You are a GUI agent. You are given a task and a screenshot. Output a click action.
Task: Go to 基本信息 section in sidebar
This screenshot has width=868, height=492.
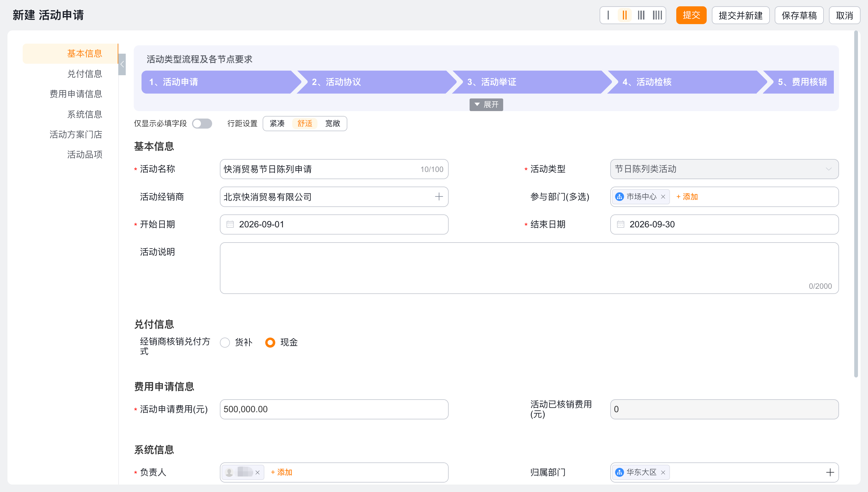click(x=70, y=53)
